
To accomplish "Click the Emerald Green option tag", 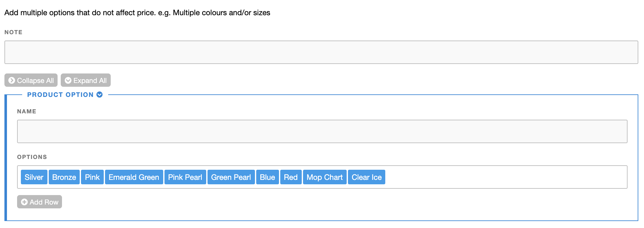I will click(x=134, y=177).
